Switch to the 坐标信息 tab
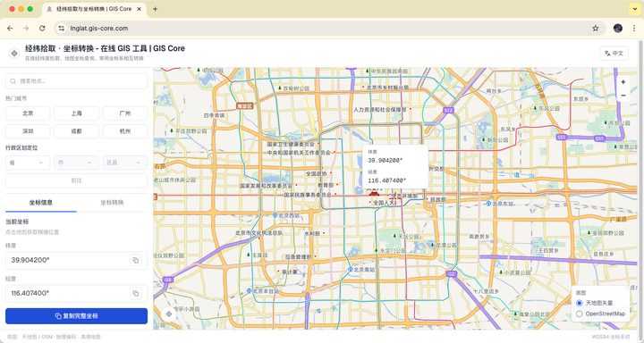The image size is (644, 343). [40, 203]
